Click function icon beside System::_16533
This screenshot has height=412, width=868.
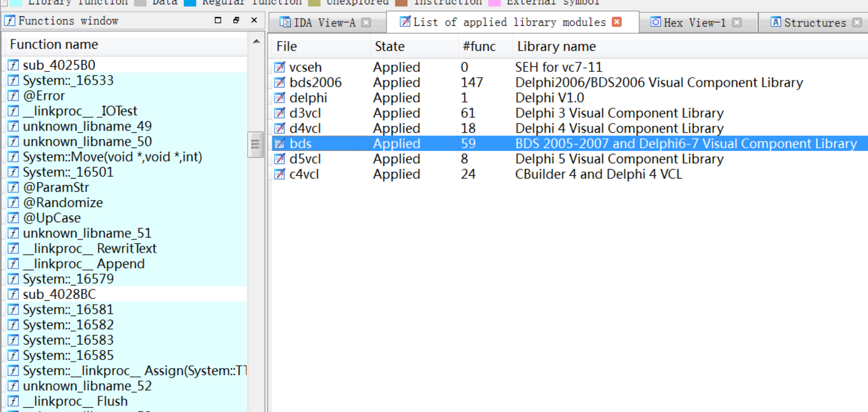[x=13, y=80]
